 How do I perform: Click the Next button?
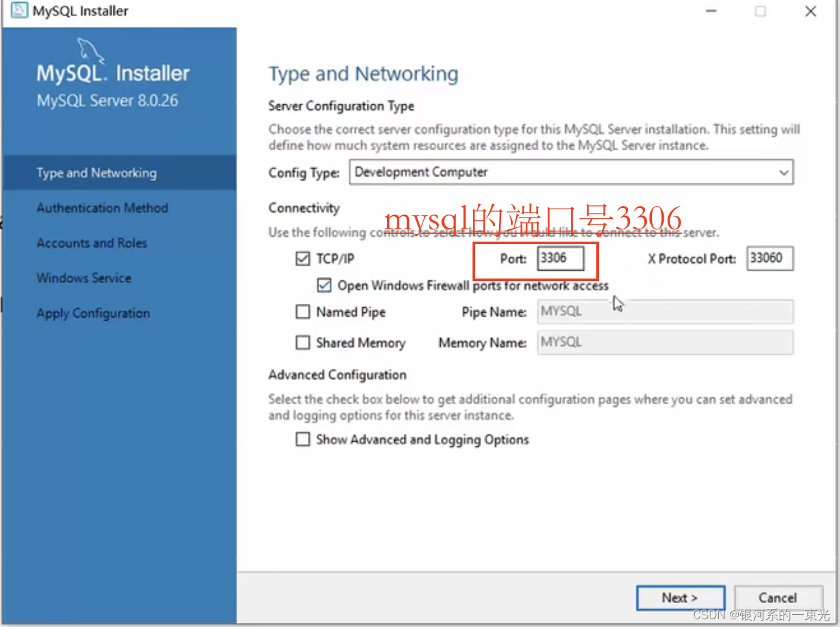(x=681, y=598)
